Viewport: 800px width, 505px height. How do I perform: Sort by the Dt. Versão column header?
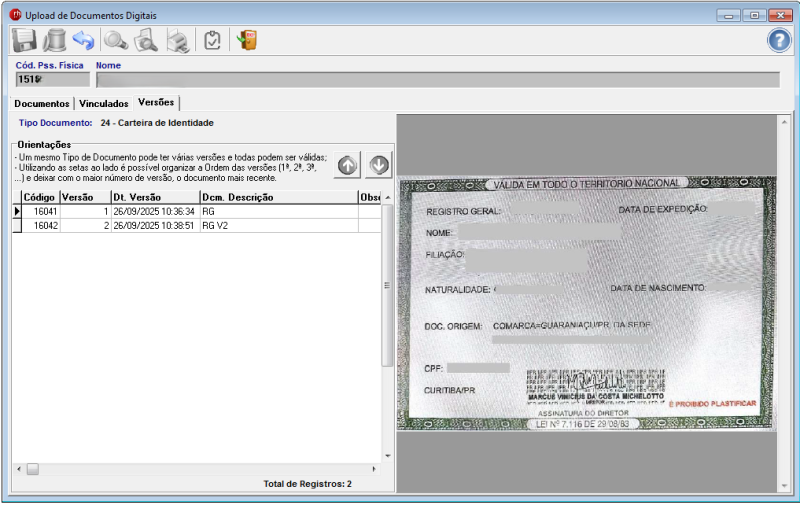tap(154, 198)
